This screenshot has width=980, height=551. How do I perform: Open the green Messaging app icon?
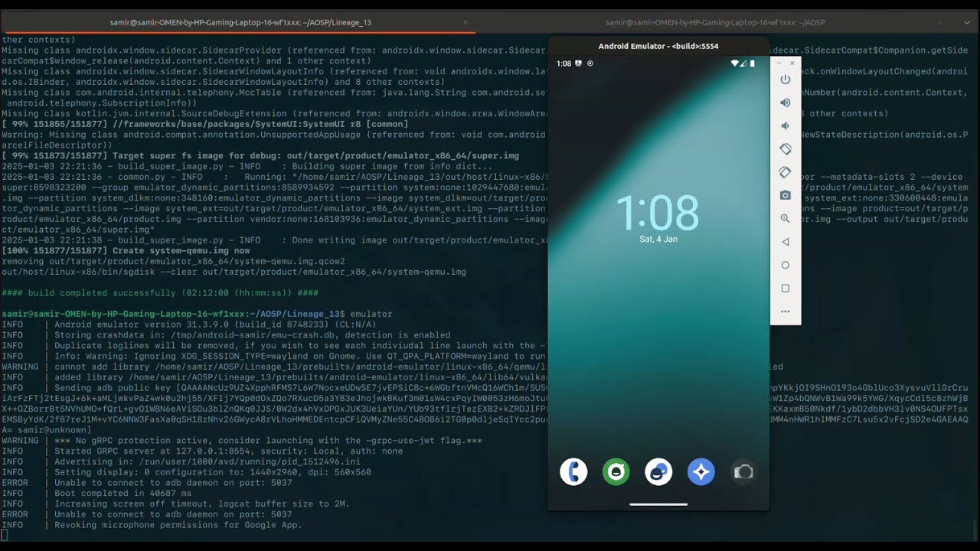tap(616, 472)
